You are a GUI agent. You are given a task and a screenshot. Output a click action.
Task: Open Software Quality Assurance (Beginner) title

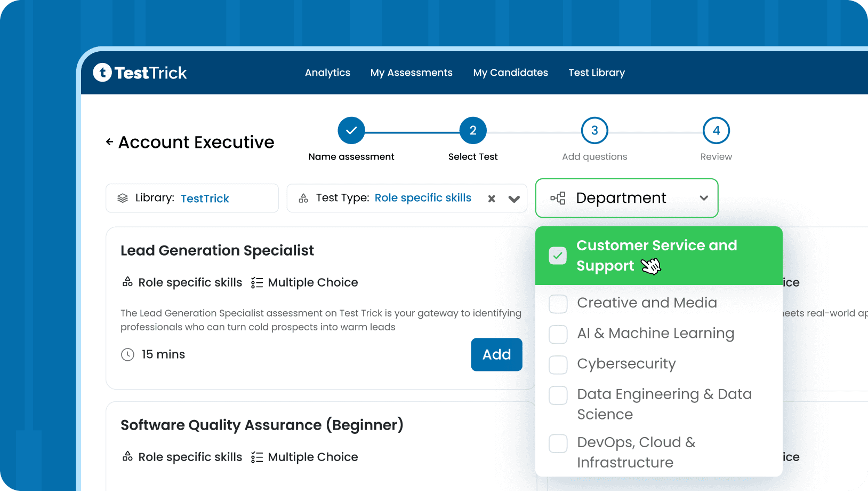(262, 425)
